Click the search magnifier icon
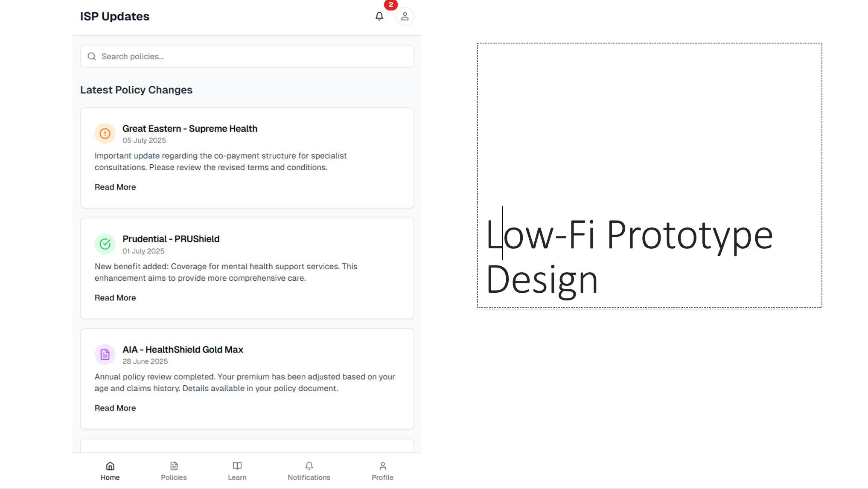Viewport: 868px width, 489px height. coord(92,56)
